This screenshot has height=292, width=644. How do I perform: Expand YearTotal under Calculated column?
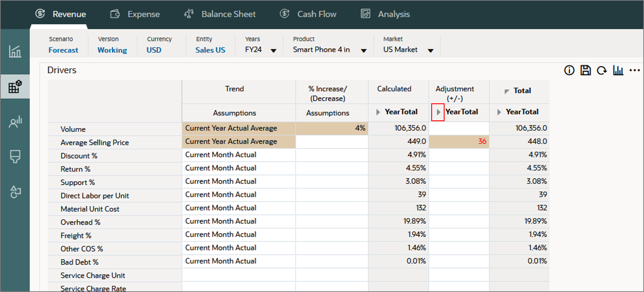pyautogui.click(x=378, y=112)
